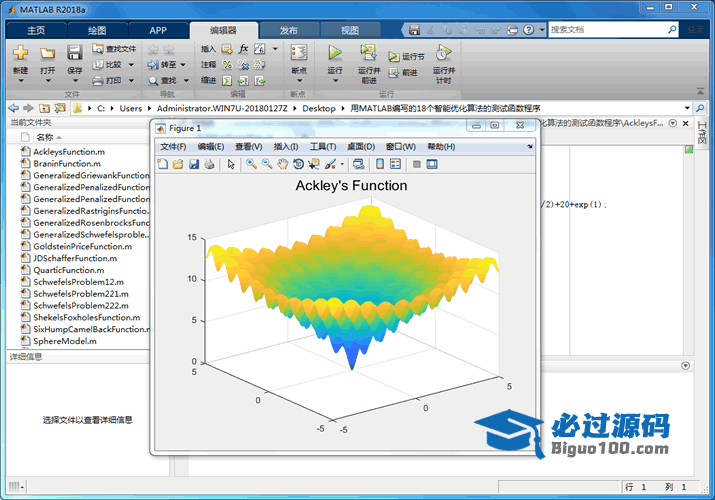Click Run and Advance (运行并前进) icon
Viewport: 715px width, 500px height.
[x=368, y=52]
